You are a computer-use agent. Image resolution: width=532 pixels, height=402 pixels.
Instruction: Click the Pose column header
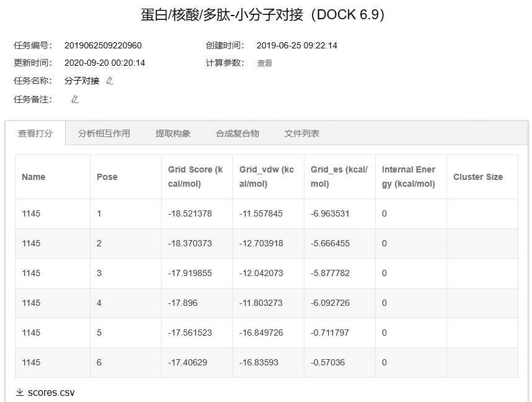[107, 177]
